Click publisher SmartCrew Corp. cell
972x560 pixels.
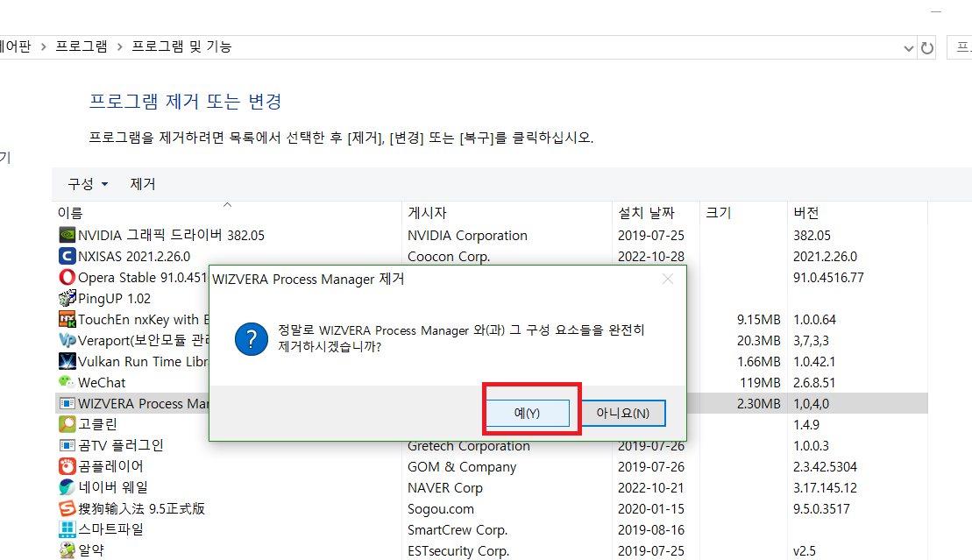point(458,529)
